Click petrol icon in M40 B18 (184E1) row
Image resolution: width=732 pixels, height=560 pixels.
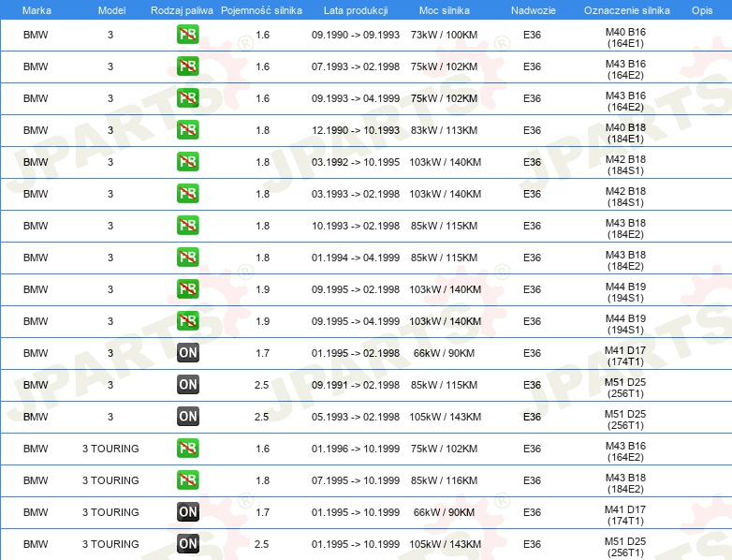click(x=187, y=130)
